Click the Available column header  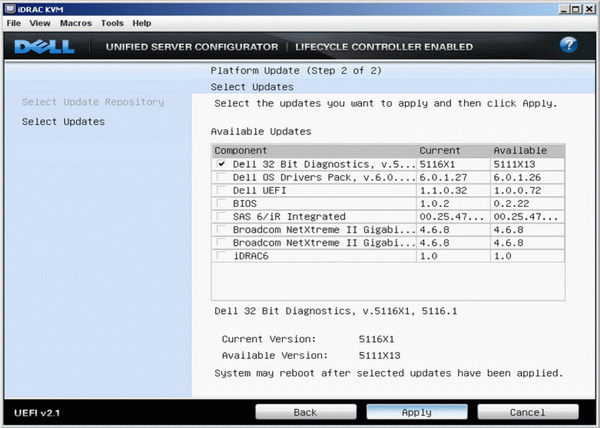(x=527, y=150)
